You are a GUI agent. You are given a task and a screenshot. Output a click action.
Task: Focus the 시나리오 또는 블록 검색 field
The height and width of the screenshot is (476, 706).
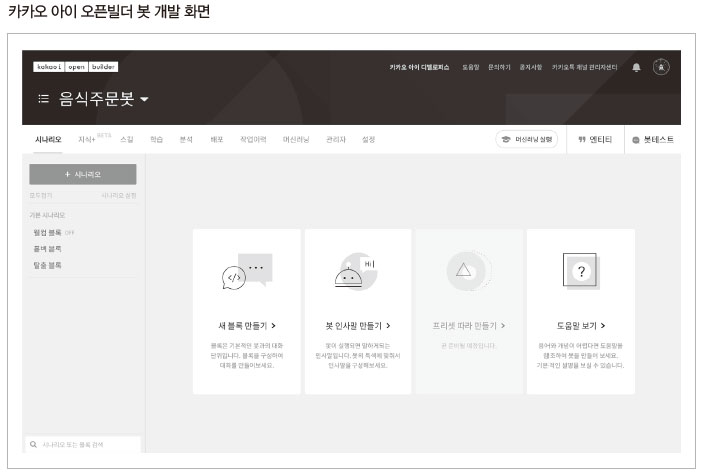[83, 444]
